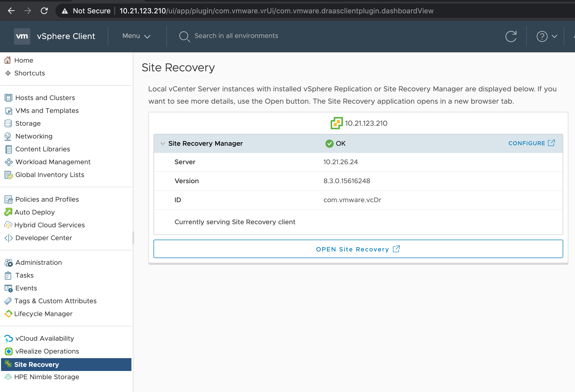This screenshot has width=575, height=392.
Task: Click the Global Inventory Lists icon
Action: pyautogui.click(x=8, y=175)
